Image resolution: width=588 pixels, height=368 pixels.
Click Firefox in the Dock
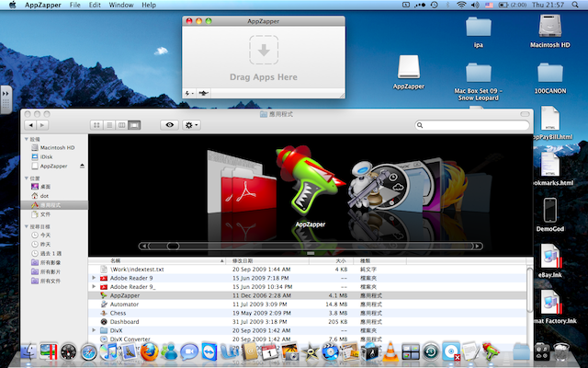click(x=149, y=351)
